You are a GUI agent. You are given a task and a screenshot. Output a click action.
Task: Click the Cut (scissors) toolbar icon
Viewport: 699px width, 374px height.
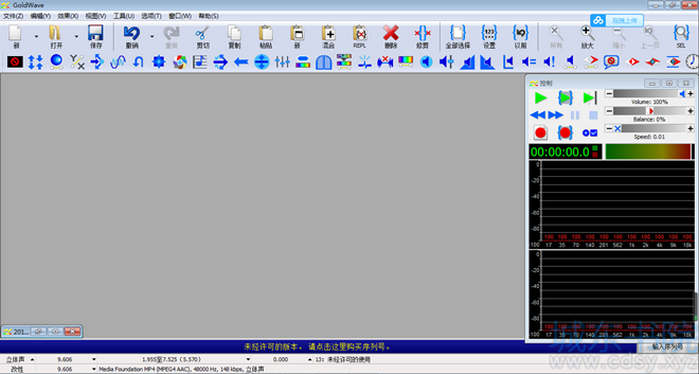tap(203, 37)
